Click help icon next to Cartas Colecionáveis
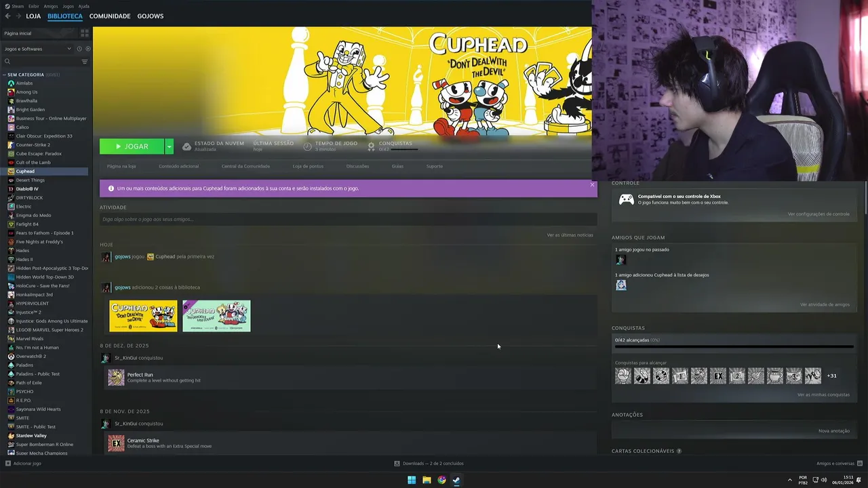The image size is (868, 488). 679,451
